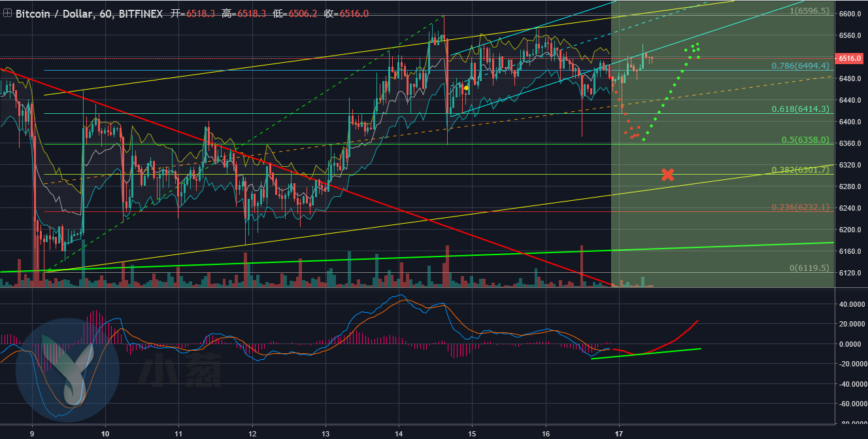Click date label 16 on time axis
Screen dimensions: 868x439
(545, 433)
